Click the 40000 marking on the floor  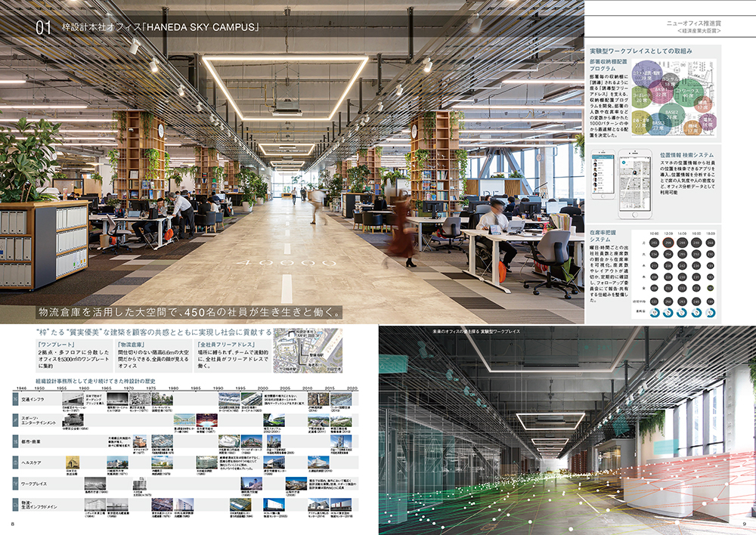287,263
